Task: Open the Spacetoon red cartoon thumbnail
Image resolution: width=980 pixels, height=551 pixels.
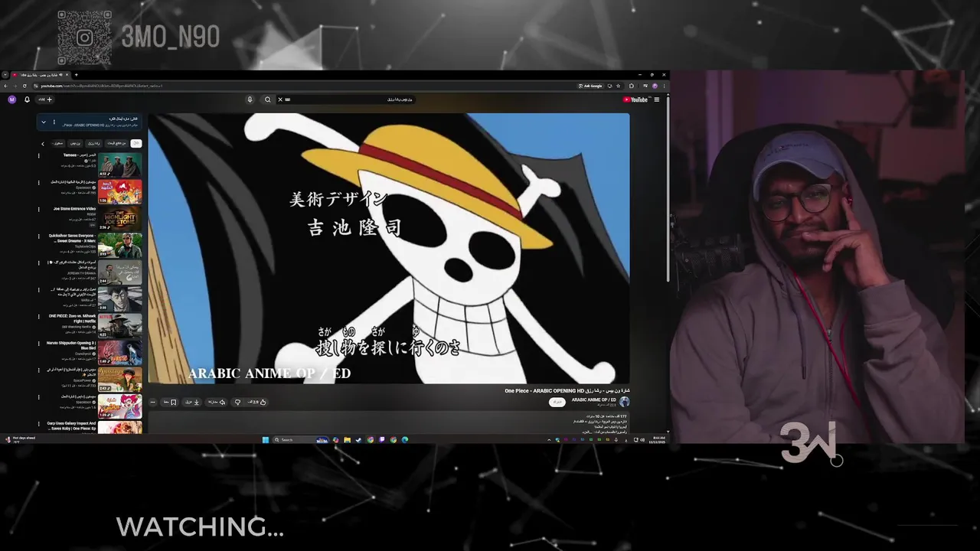Action: (x=119, y=191)
